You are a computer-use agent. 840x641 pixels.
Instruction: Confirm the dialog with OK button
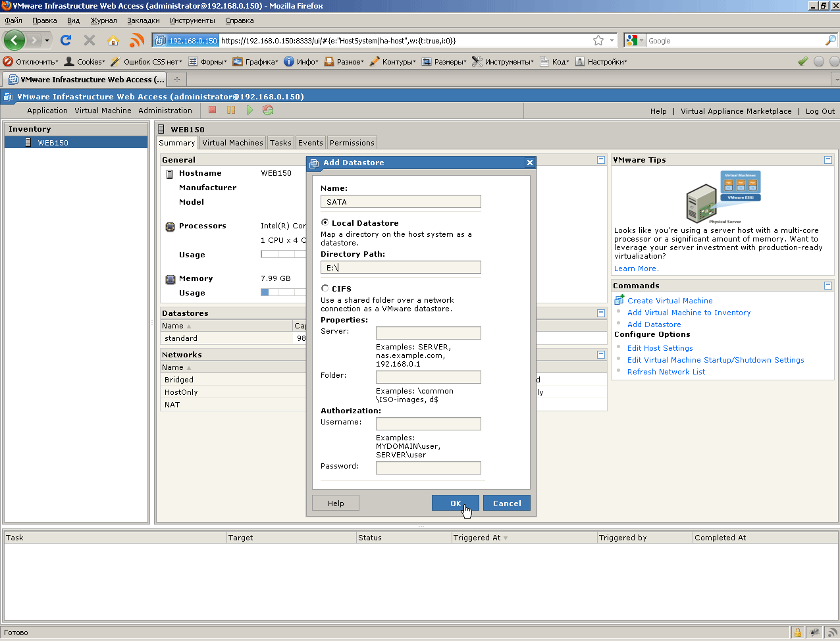click(x=456, y=503)
